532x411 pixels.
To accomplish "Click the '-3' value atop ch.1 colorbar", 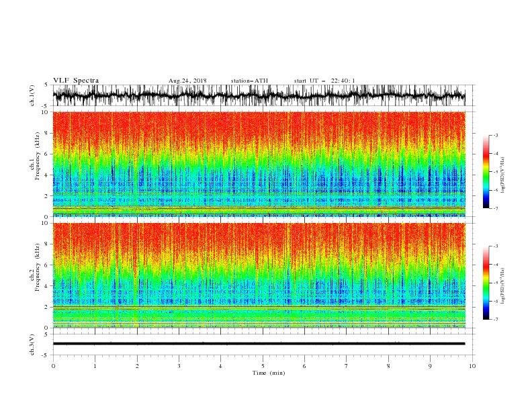I will click(x=495, y=135).
